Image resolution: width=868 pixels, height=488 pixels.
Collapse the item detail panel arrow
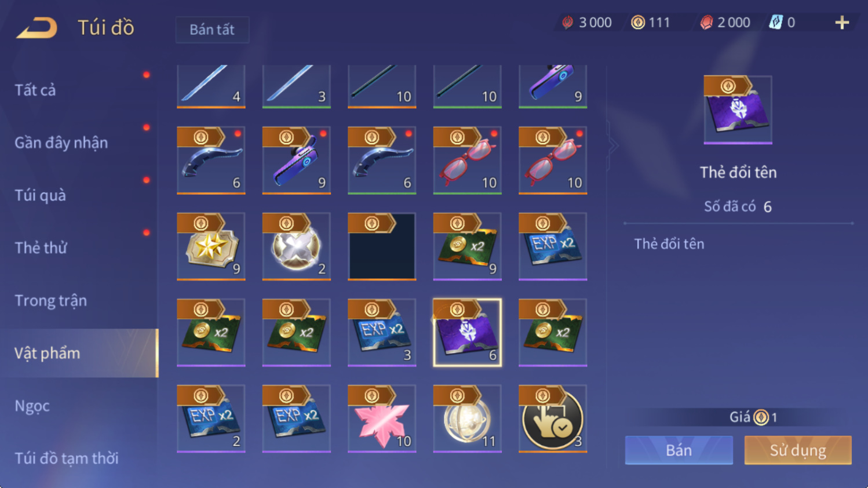(x=613, y=146)
